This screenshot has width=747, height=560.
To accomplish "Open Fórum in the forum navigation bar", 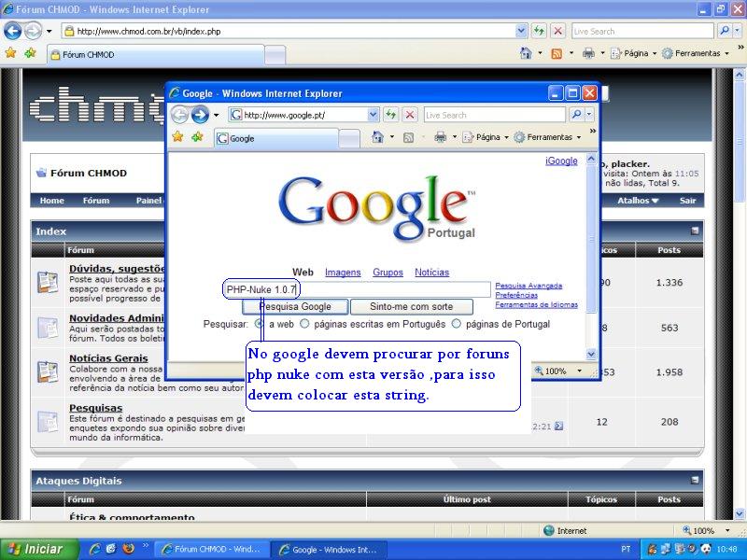I will pyautogui.click(x=96, y=201).
